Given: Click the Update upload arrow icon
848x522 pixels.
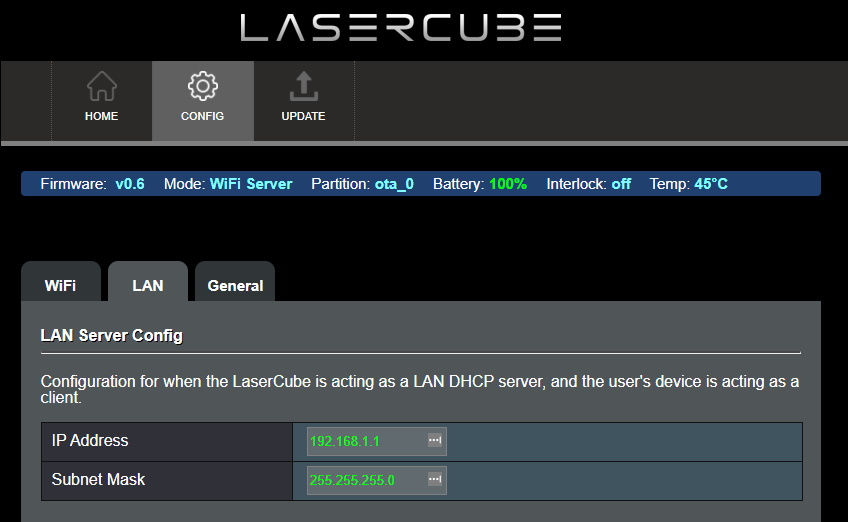Looking at the screenshot, I should point(303,87).
